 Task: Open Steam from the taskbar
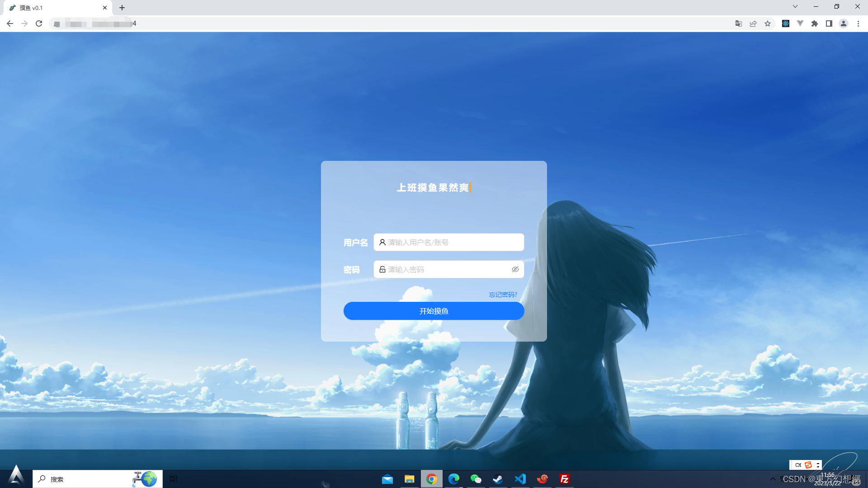pos(498,479)
